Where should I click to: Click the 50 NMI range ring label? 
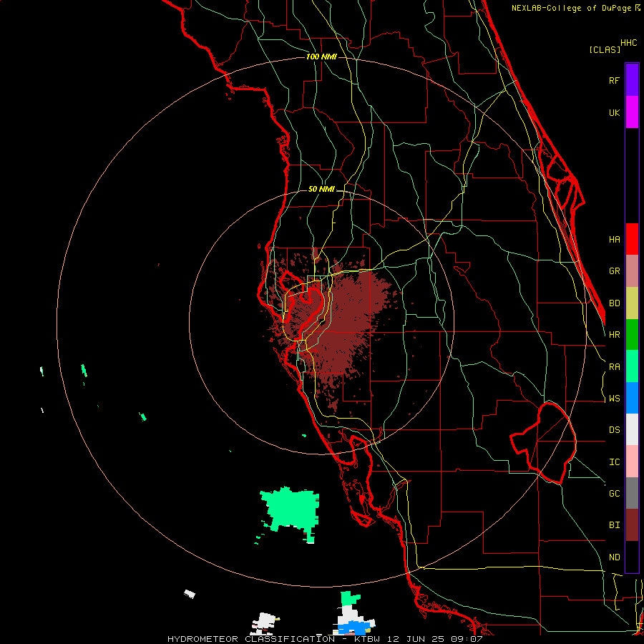coord(321,189)
